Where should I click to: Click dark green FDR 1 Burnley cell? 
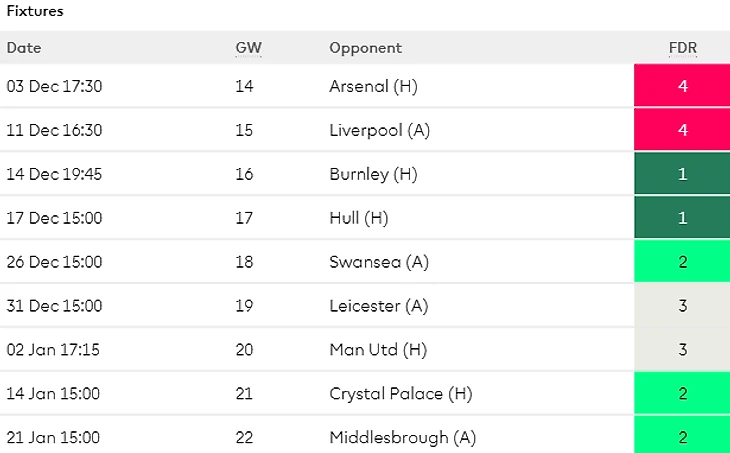pos(682,174)
